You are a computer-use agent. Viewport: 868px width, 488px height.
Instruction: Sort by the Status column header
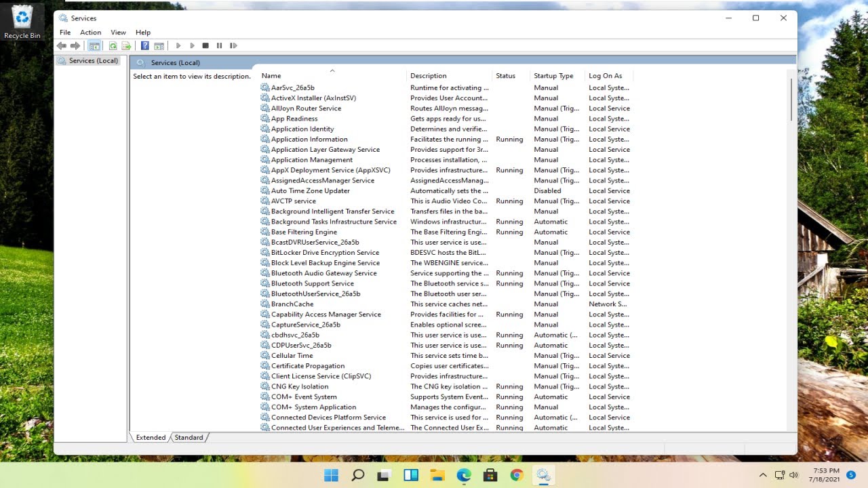[x=511, y=75]
